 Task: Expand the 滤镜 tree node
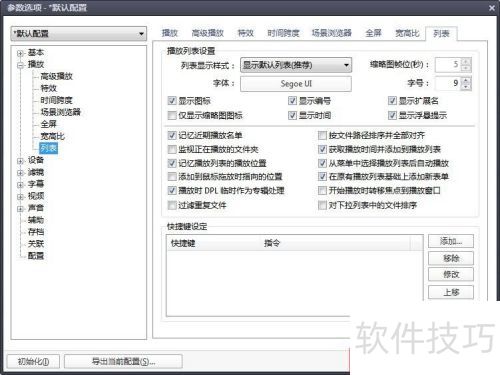20,173
